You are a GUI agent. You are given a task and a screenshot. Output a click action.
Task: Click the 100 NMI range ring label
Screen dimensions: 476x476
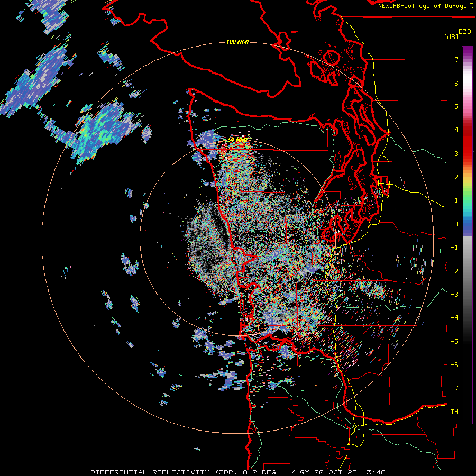[x=237, y=42]
